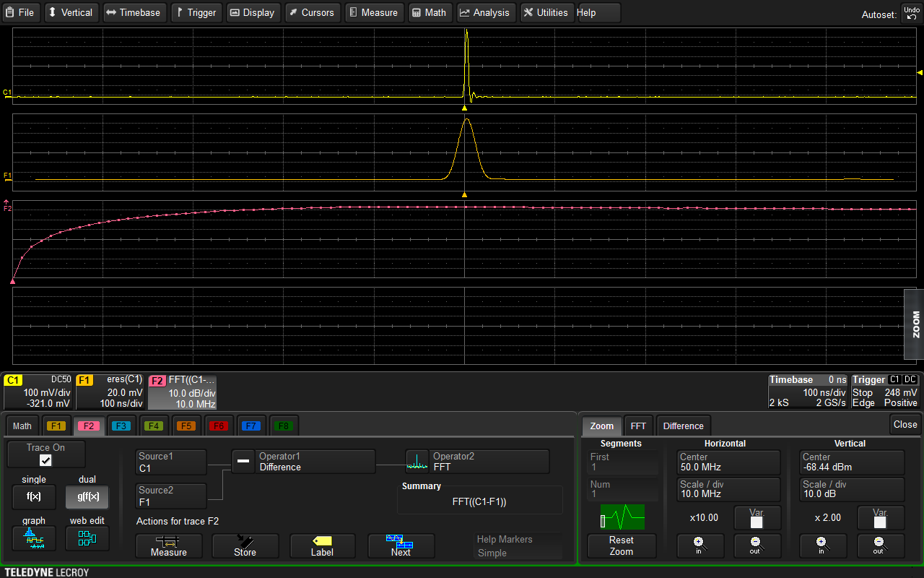Click the vertical zoom in magnifier
Screen dimensions: 924x578
point(822,545)
